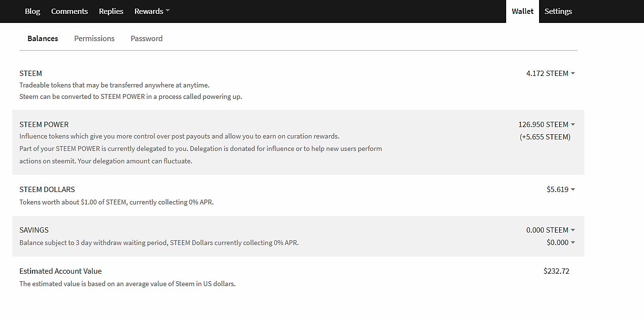Click the STEEM POWER heading

coord(44,125)
